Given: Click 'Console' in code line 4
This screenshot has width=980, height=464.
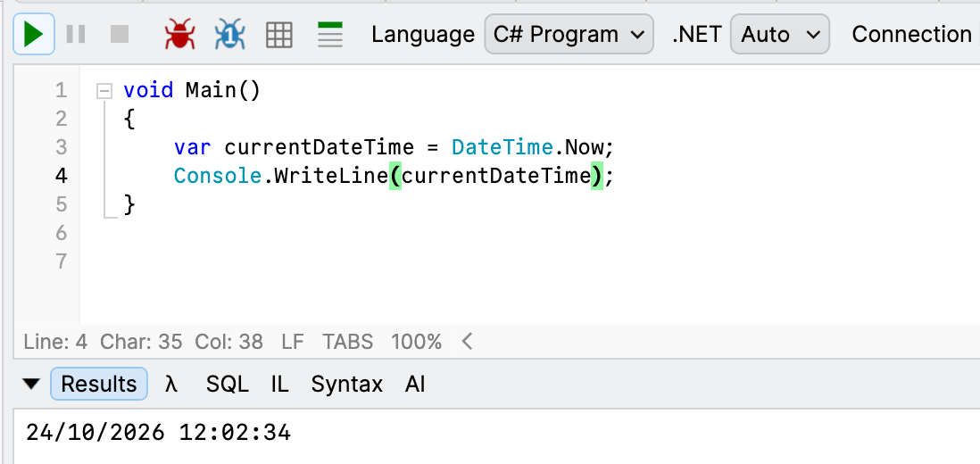Looking at the screenshot, I should [218, 176].
